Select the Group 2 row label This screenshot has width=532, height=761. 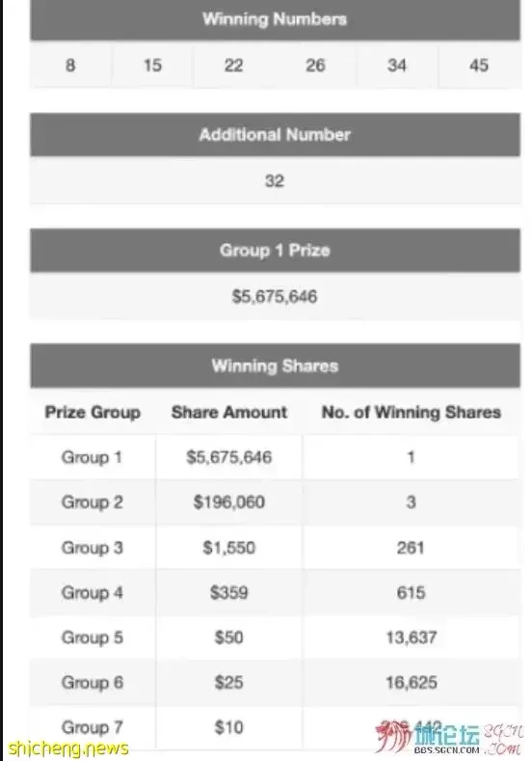[93, 502]
